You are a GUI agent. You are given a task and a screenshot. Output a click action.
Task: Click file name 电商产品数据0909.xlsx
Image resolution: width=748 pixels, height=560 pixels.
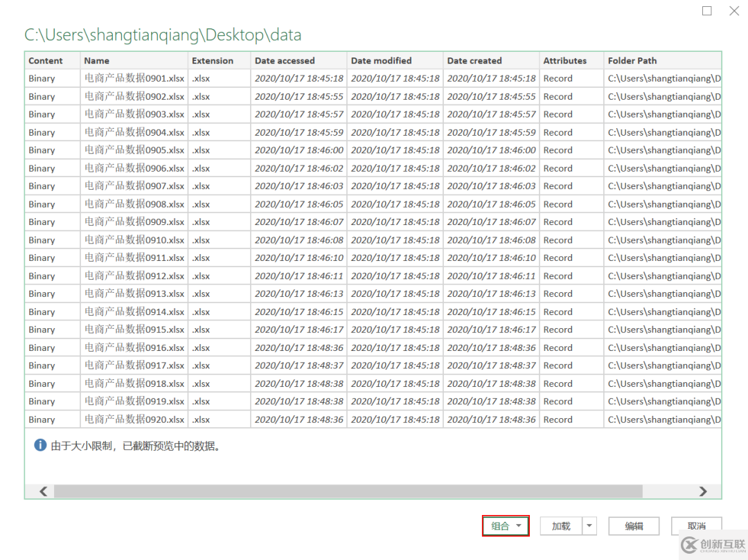pos(134,222)
